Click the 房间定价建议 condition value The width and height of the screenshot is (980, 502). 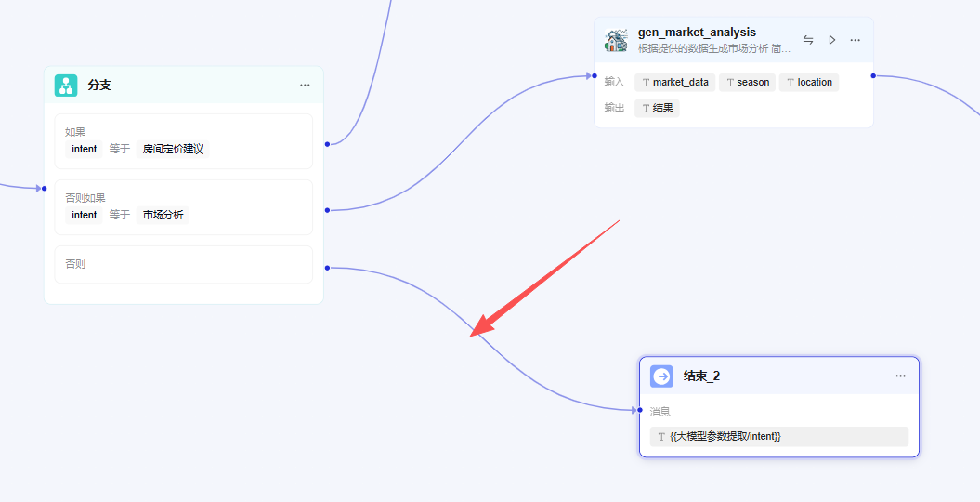[x=173, y=150]
